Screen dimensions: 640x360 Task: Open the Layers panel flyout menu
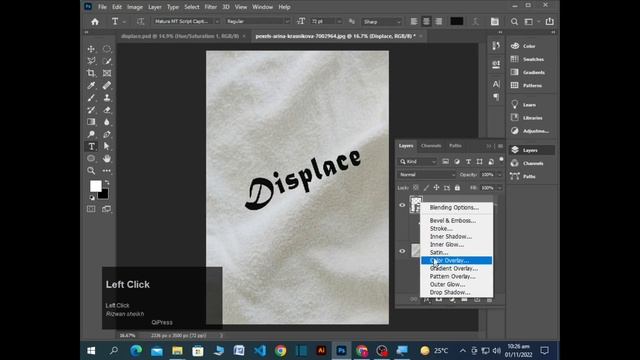(x=500, y=146)
